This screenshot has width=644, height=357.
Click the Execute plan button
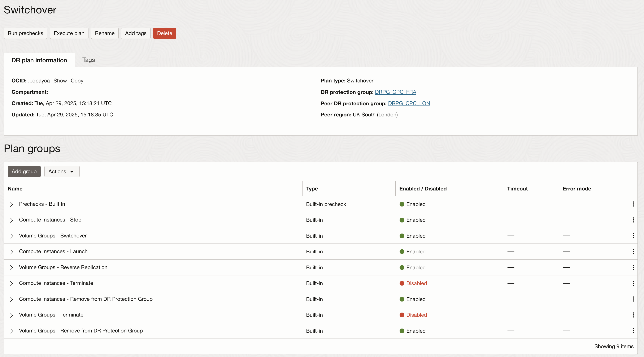69,33
